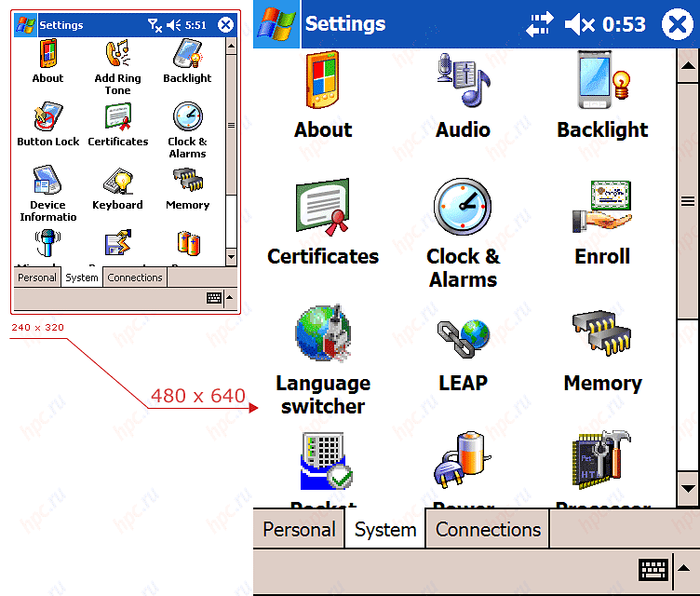The width and height of the screenshot is (700, 596).
Task: Open Backlight in the large Settings window
Action: 602,95
